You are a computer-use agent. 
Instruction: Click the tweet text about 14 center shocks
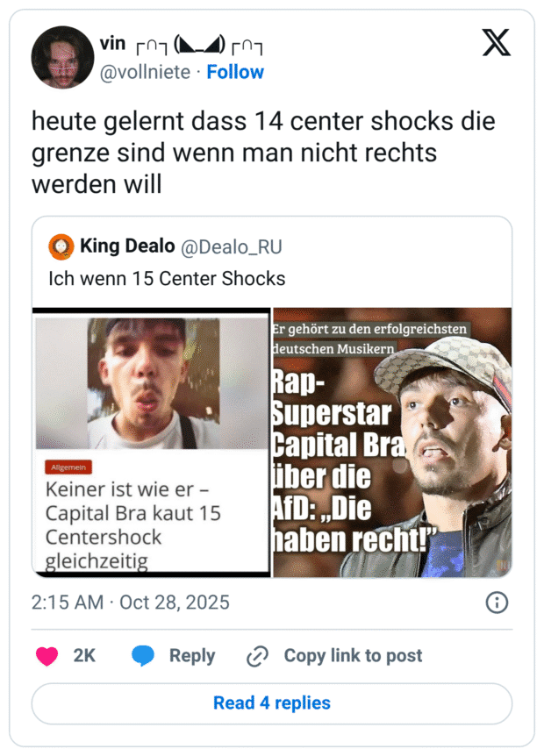coord(263,153)
